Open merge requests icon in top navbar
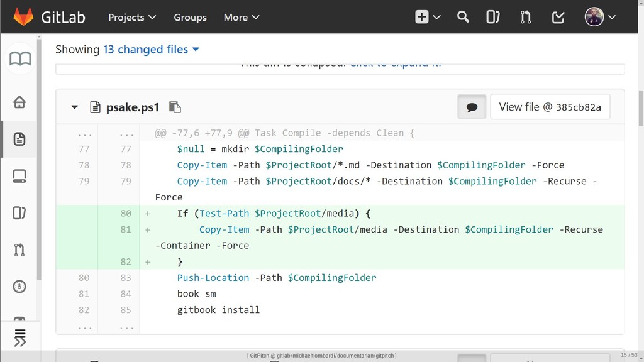This screenshot has height=362, width=644. click(x=526, y=17)
